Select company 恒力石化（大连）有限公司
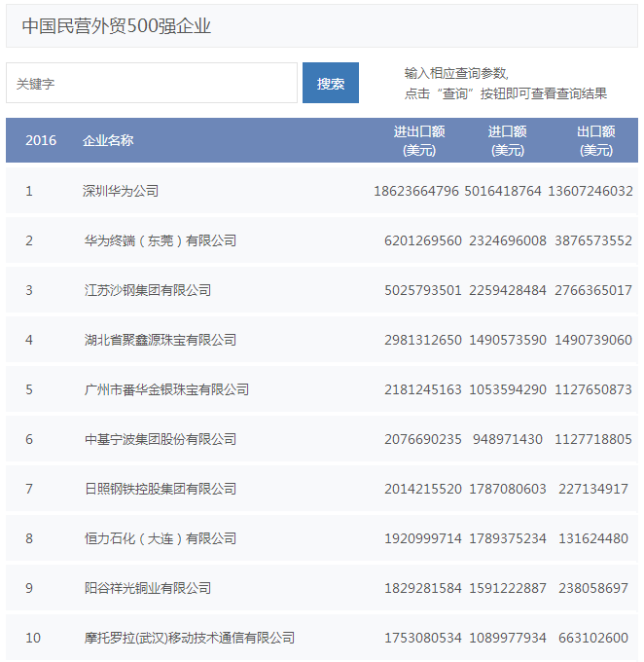 (161, 538)
